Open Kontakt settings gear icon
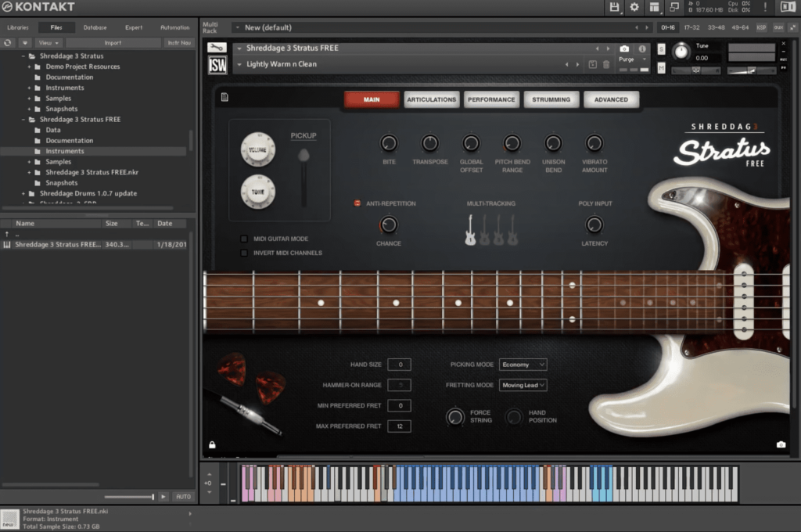 (634, 7)
